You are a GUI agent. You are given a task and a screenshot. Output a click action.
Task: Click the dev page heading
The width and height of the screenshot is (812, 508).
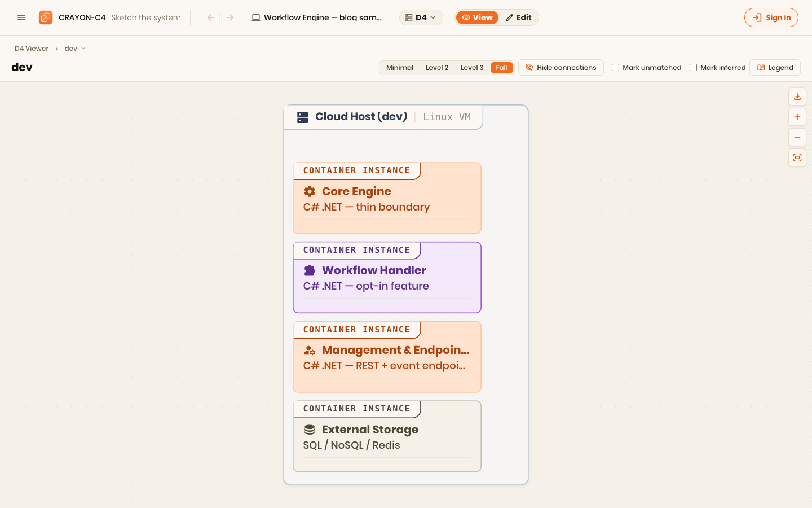22,67
